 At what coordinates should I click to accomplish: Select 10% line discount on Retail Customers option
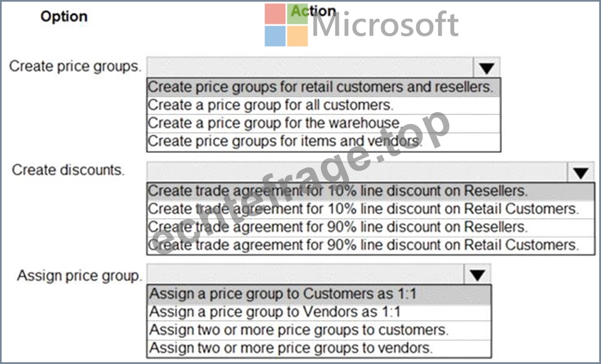(371, 209)
